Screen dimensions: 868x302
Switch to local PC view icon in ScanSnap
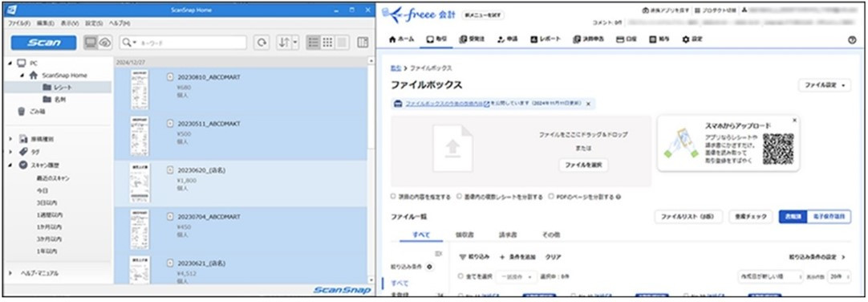click(x=91, y=43)
